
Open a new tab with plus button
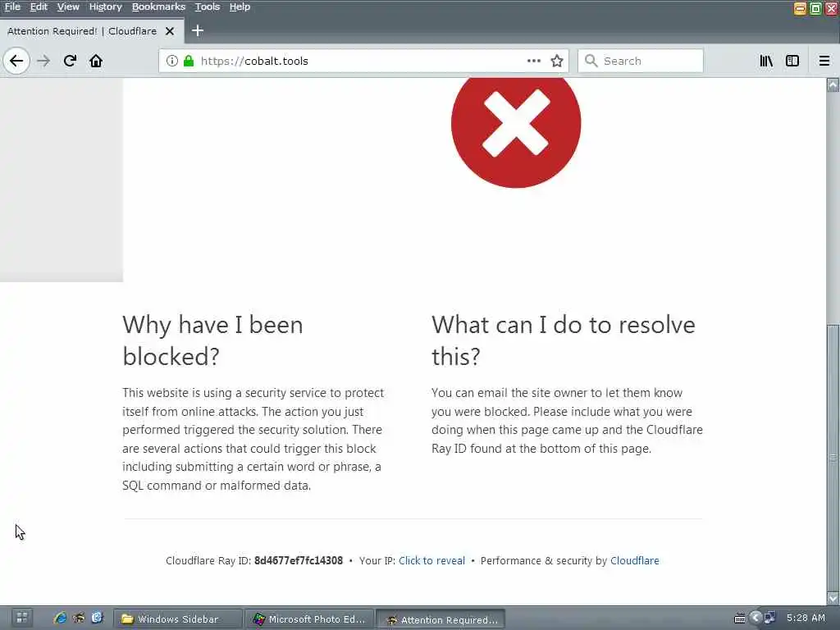tap(198, 30)
